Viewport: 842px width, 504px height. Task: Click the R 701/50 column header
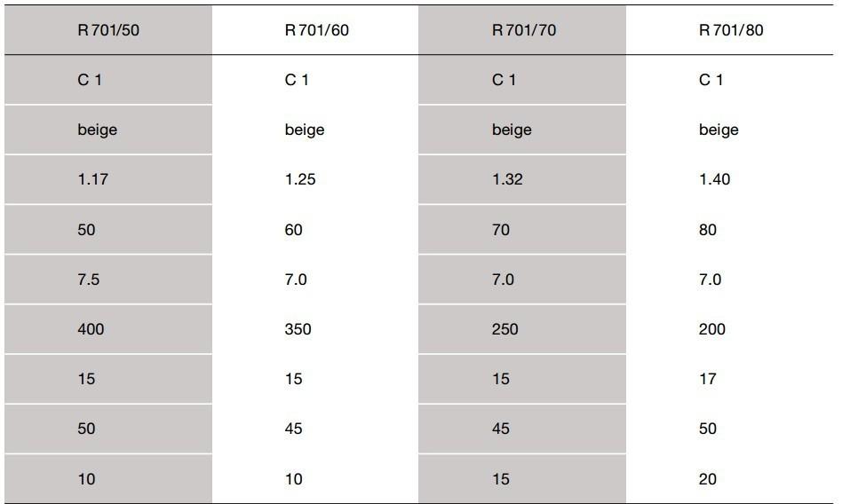(x=108, y=30)
